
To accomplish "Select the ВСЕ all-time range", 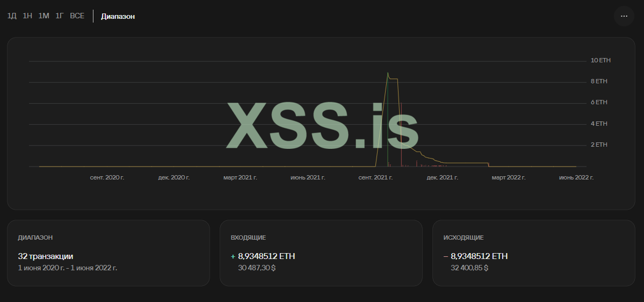I will (77, 16).
